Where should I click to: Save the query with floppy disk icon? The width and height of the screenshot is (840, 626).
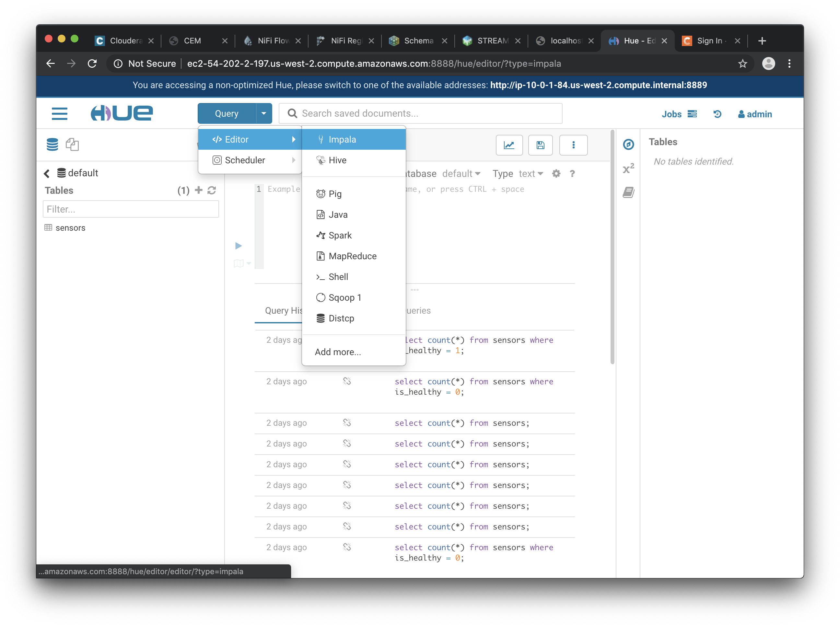tap(540, 145)
